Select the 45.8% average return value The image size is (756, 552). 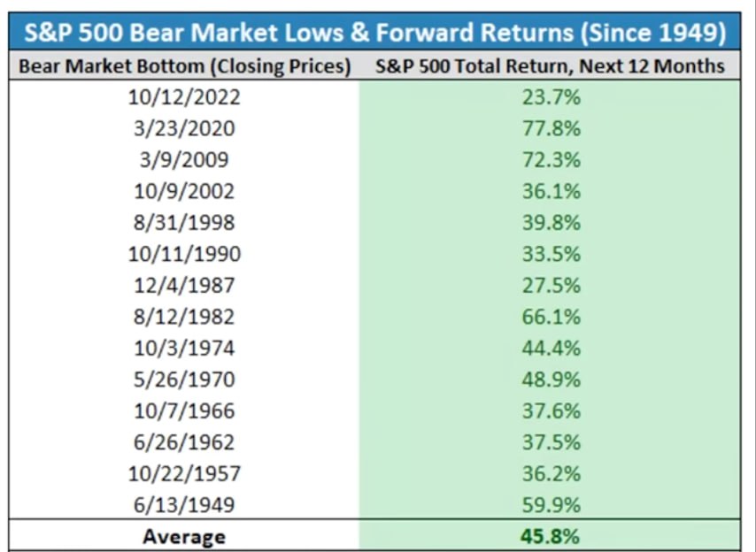(x=550, y=536)
